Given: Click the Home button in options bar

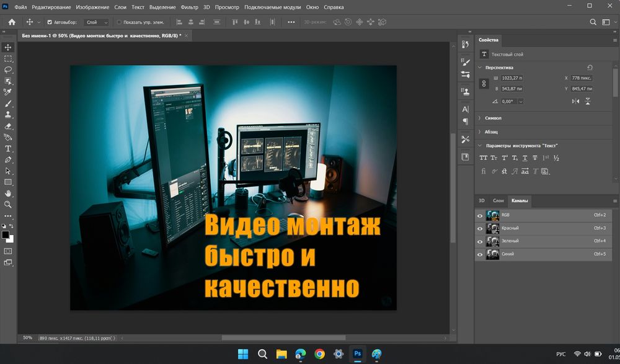Looking at the screenshot, I should click(x=12, y=22).
